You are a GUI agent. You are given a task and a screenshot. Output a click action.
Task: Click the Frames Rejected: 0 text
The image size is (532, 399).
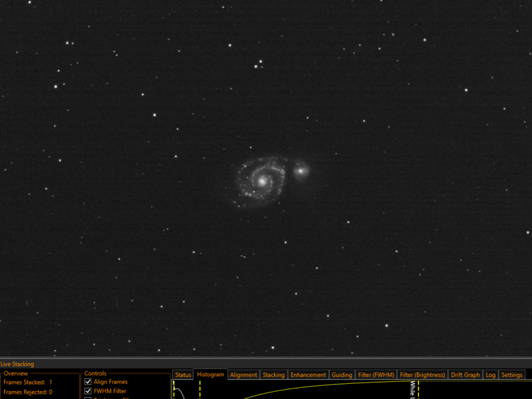[28, 392]
